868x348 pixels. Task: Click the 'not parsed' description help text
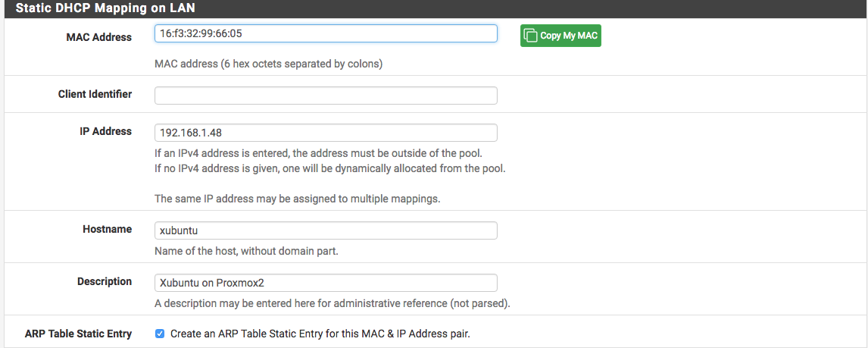pos(333,304)
